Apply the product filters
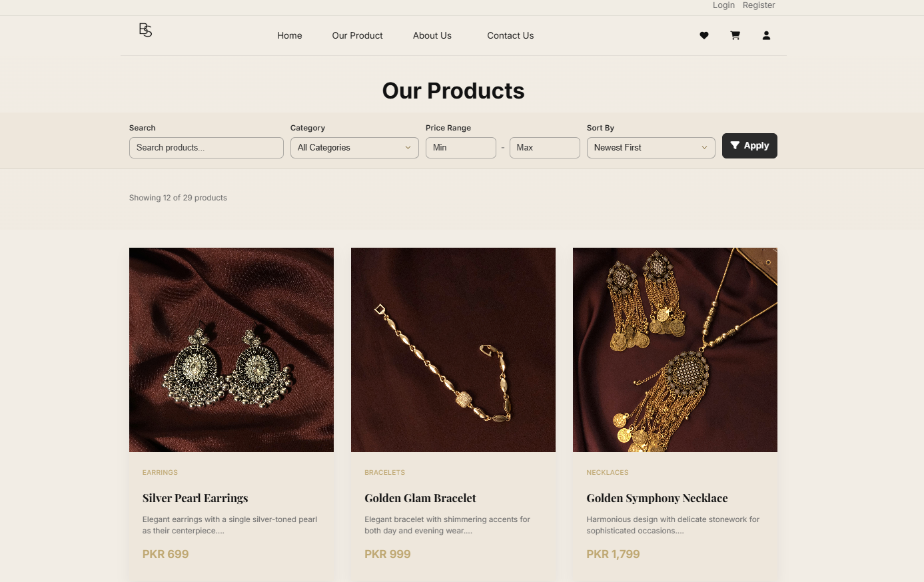The width and height of the screenshot is (924, 582). click(x=749, y=145)
